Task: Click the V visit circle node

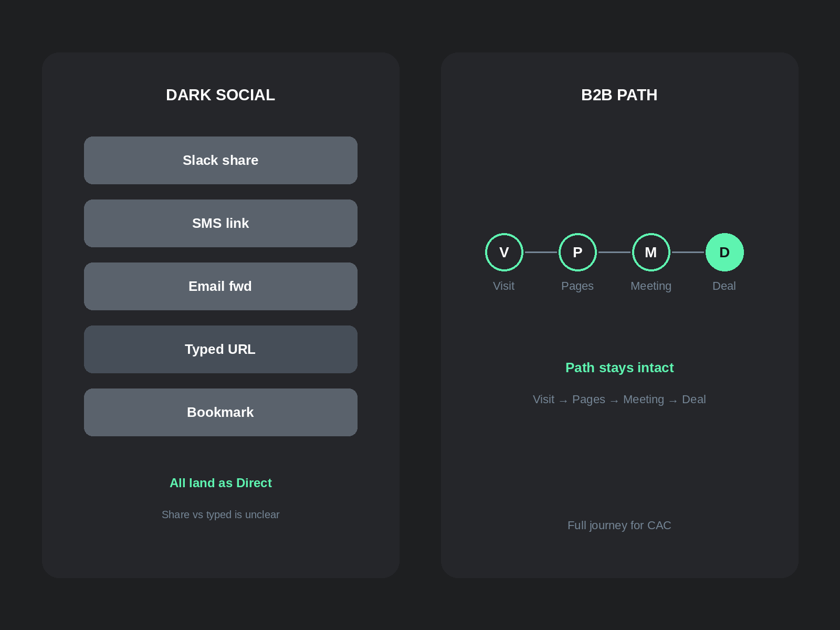Action: click(504, 252)
